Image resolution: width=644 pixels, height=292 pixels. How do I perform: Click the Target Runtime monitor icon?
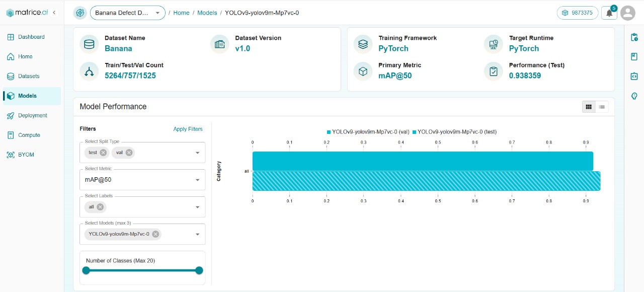(x=494, y=44)
